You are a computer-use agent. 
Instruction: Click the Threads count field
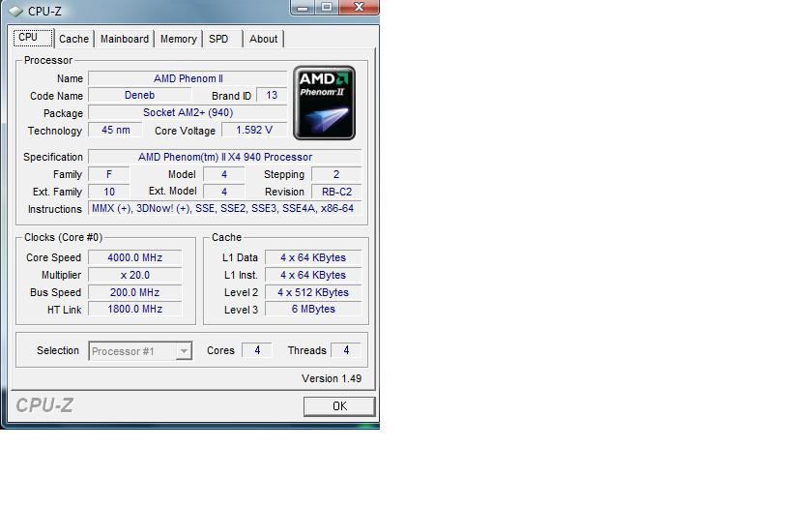coord(346,350)
